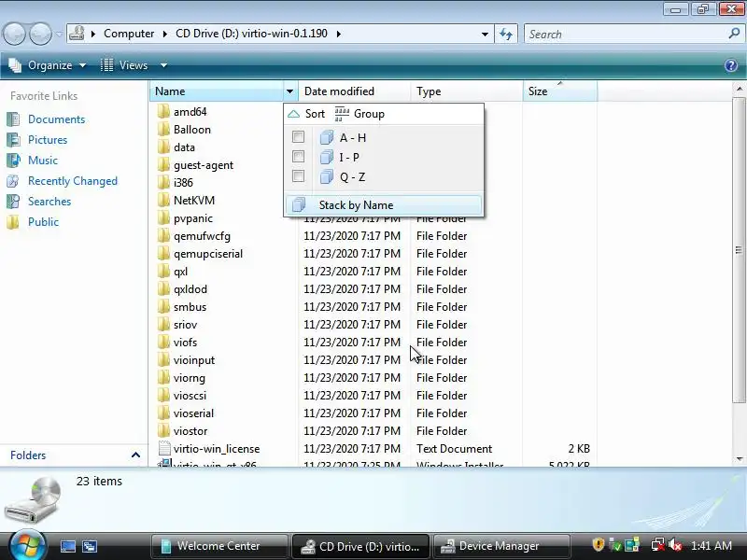Switch to Welcome Center taskbar button

[x=219, y=546]
